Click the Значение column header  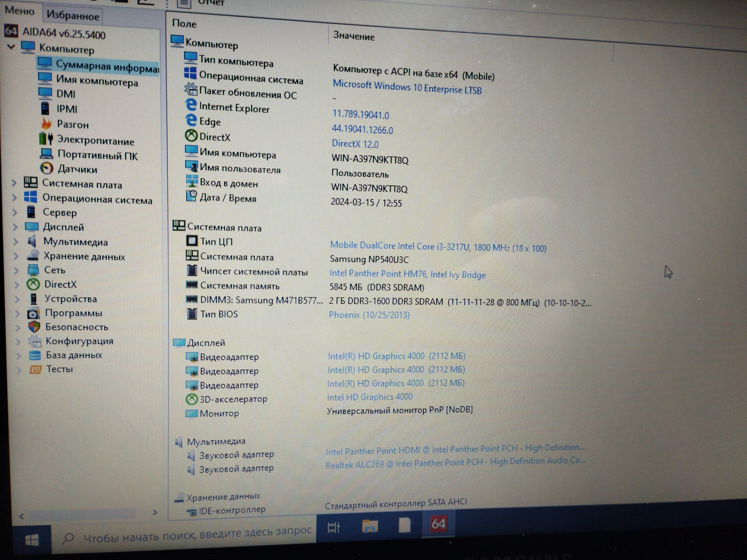pyautogui.click(x=354, y=36)
